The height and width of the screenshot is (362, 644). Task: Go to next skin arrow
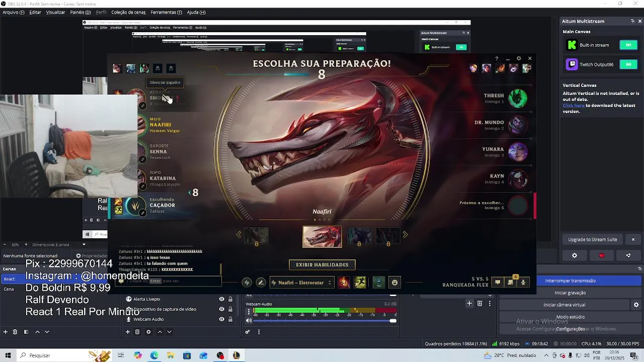(405, 234)
